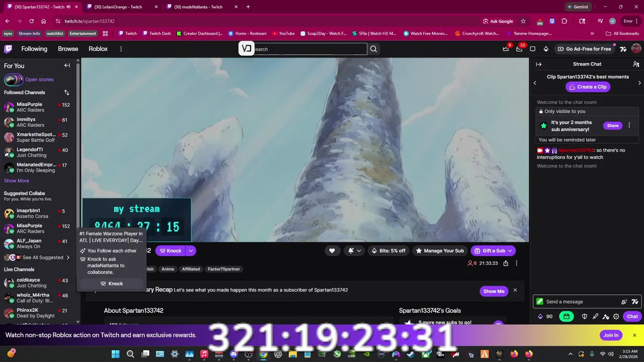
Task: Open the Browse tab
Action: (68, 49)
